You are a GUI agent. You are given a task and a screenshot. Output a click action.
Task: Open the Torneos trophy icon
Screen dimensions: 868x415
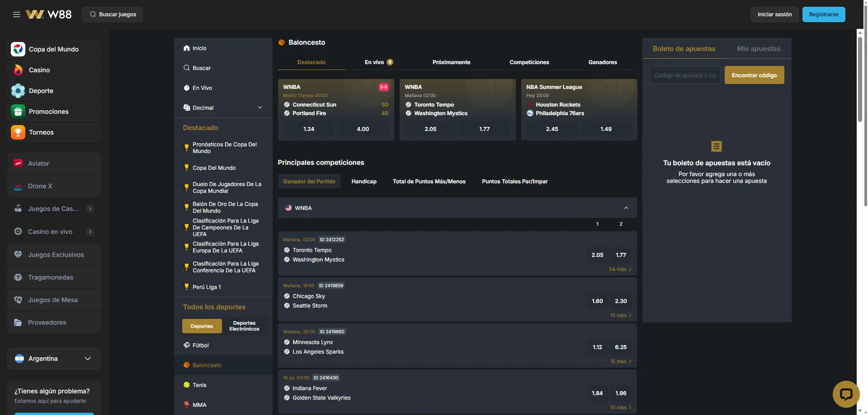pyautogui.click(x=18, y=132)
